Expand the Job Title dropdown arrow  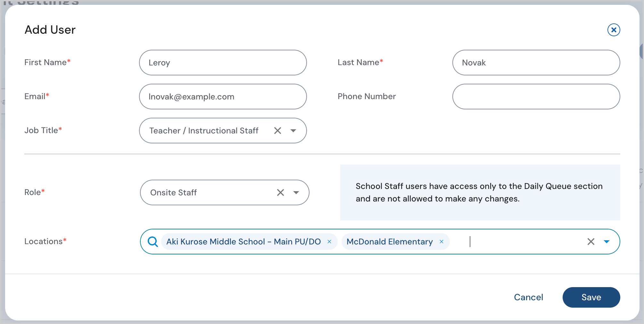[293, 131]
